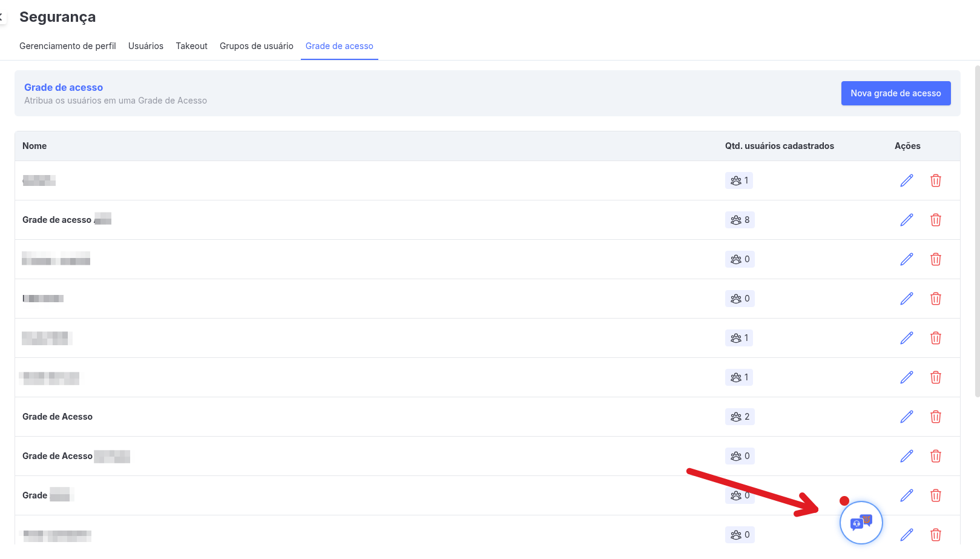The height and width of the screenshot is (559, 980).
Task: Click the Nome column header
Action: tap(35, 146)
